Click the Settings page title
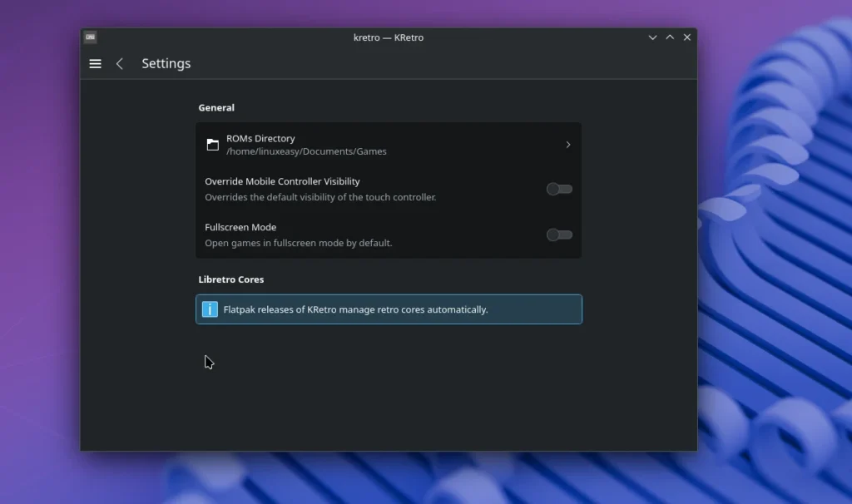Screen dimensions: 852x504 [166, 64]
